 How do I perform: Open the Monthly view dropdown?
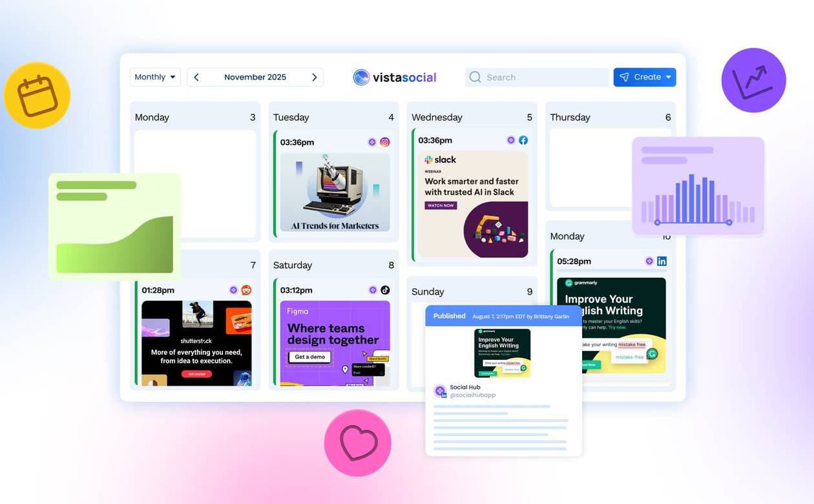click(x=155, y=77)
